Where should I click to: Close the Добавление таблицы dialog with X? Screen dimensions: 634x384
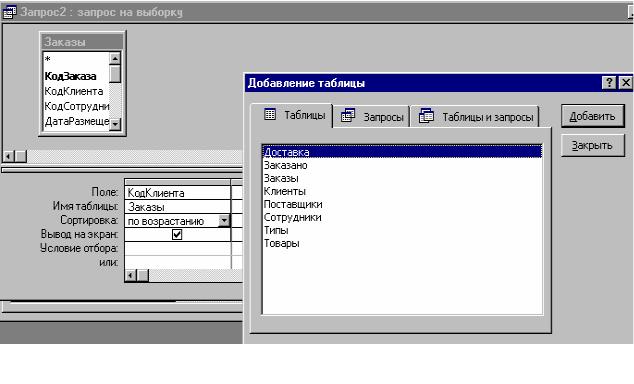click(626, 83)
